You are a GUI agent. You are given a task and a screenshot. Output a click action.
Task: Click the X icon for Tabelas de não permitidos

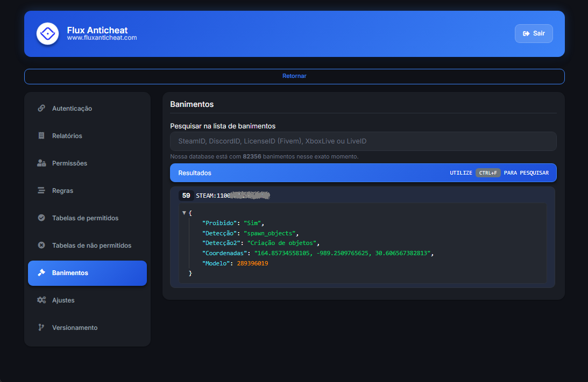41,245
